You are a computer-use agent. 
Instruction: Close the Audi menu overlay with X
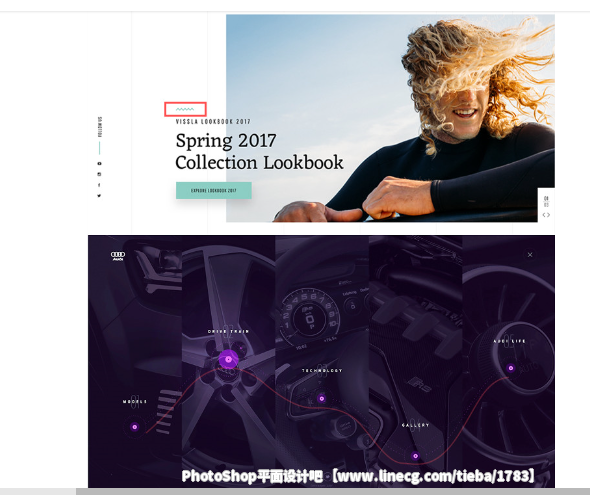point(530,255)
